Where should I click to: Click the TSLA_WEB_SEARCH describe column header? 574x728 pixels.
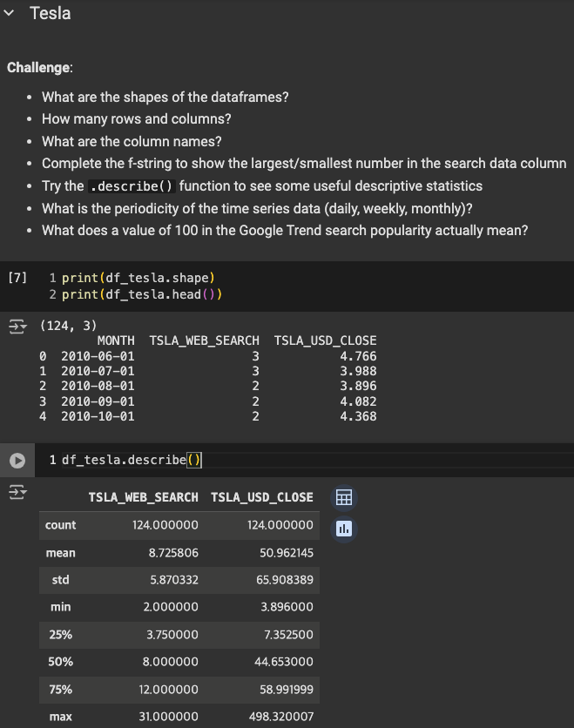click(x=143, y=497)
